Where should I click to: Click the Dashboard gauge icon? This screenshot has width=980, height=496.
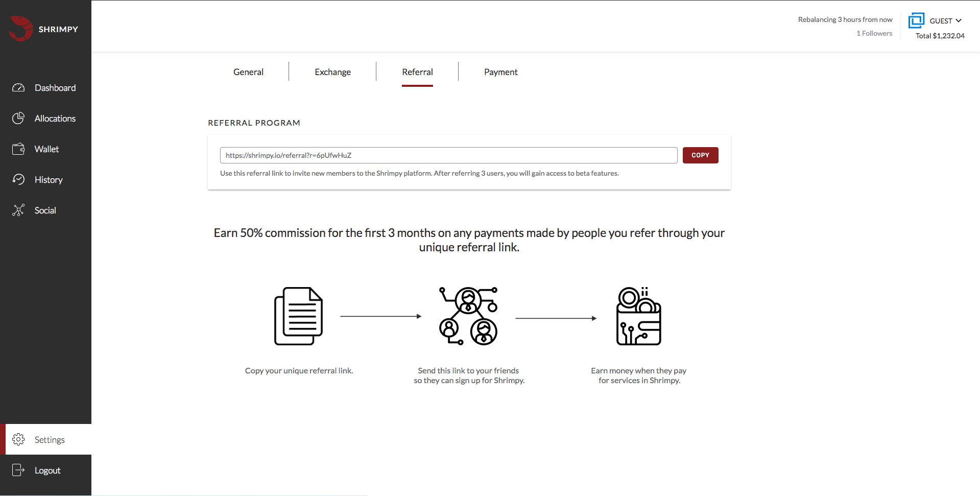pyautogui.click(x=18, y=88)
